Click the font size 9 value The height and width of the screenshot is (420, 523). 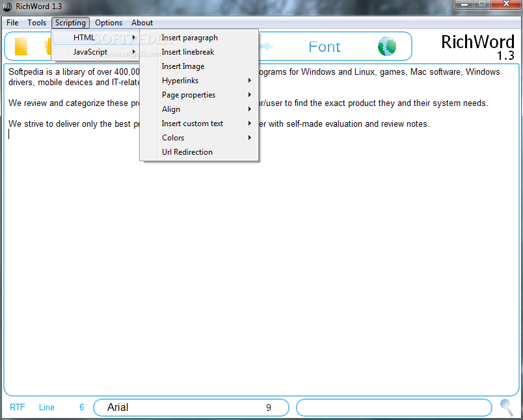point(269,408)
